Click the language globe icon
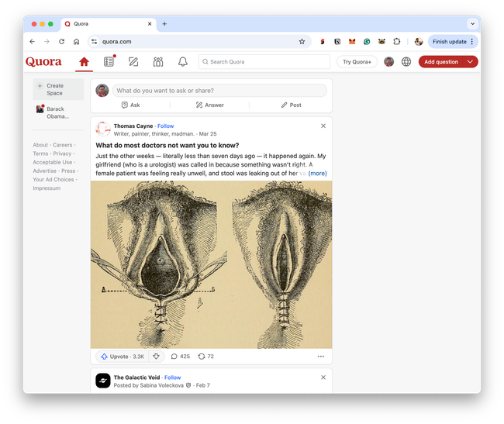Screen dimensions: 504x424 pos(406,62)
